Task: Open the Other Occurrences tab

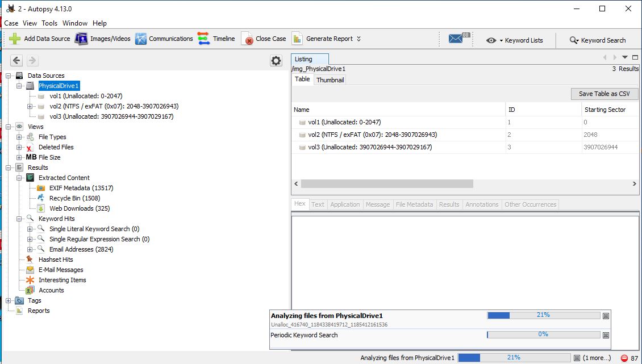Action: click(530, 204)
